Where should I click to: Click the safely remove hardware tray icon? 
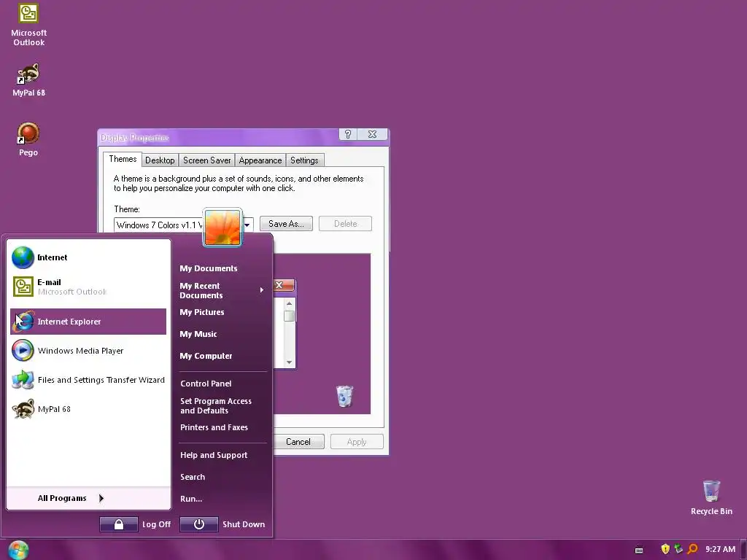tap(678, 549)
